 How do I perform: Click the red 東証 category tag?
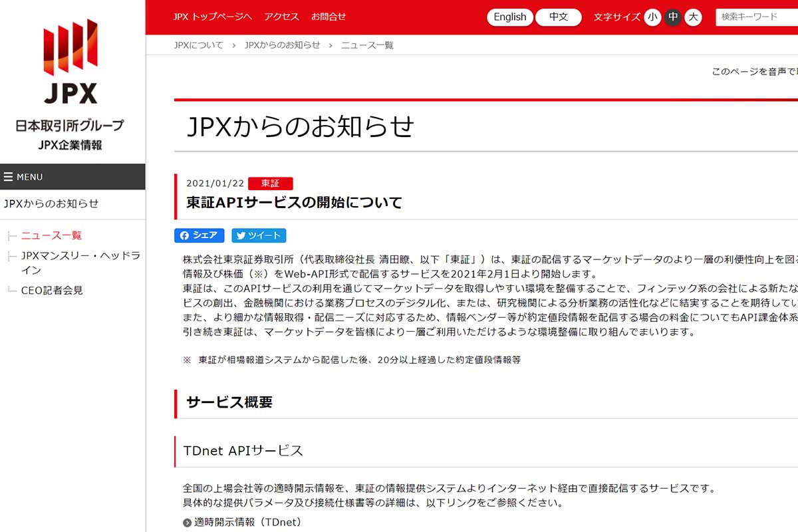(270, 184)
